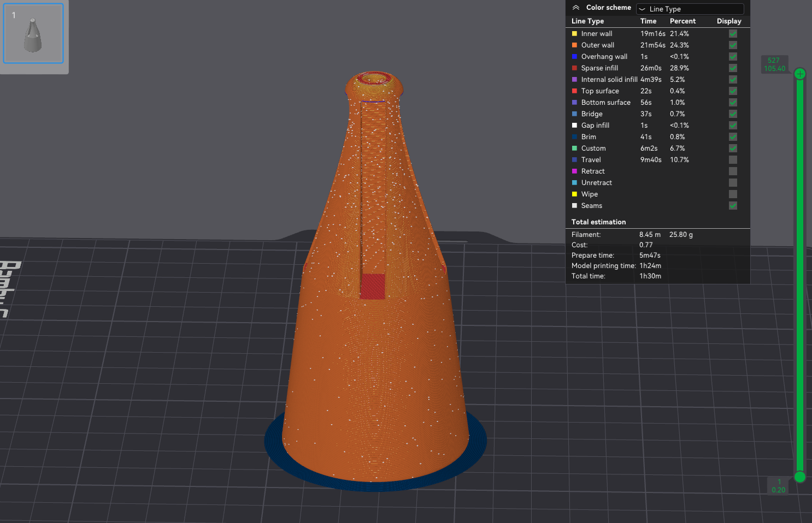Viewport: 812px width, 523px height.
Task: Hide Overhang wall lines
Action: (x=733, y=56)
